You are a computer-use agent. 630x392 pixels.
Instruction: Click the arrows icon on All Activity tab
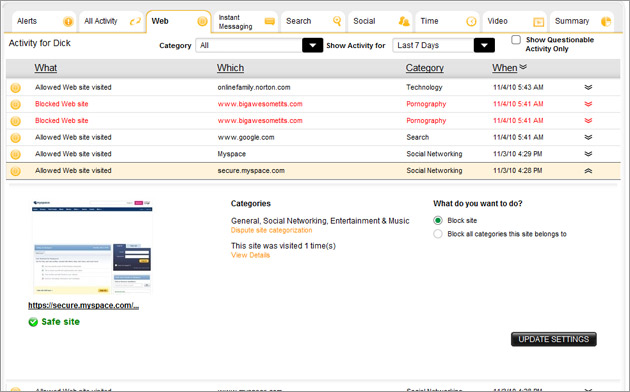[135, 21]
